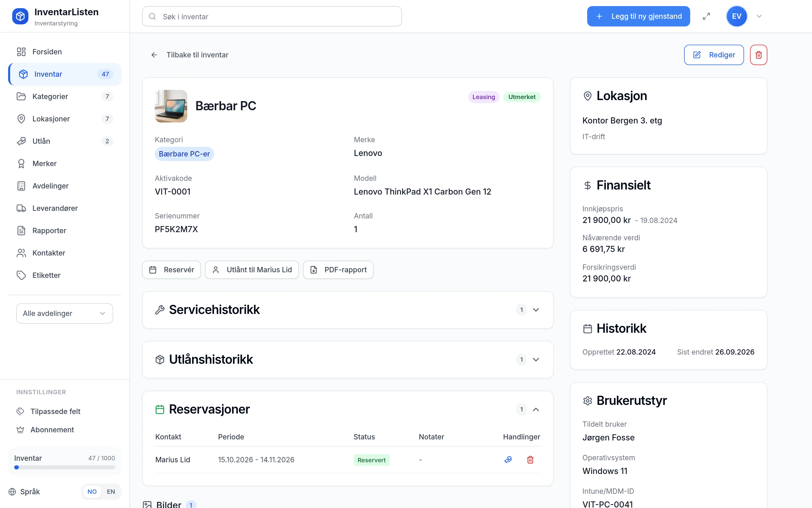Viewport: 812px width, 508px height.
Task: Switch language to EN
Action: [111, 492]
